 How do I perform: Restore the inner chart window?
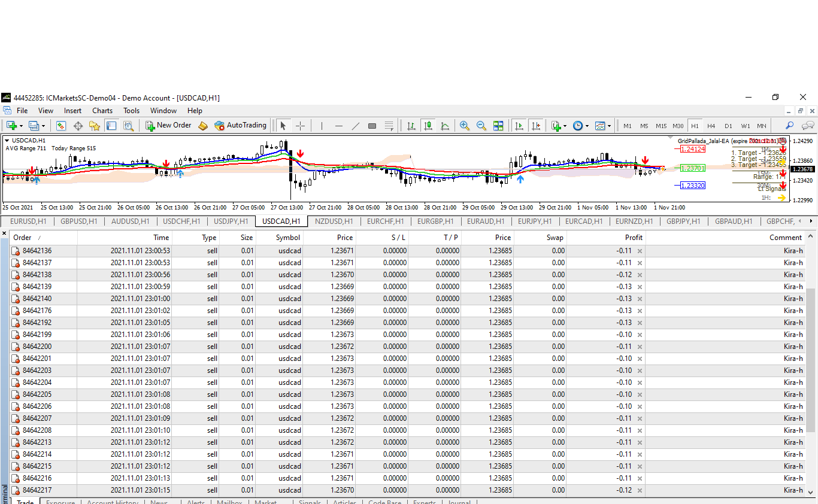pos(801,111)
